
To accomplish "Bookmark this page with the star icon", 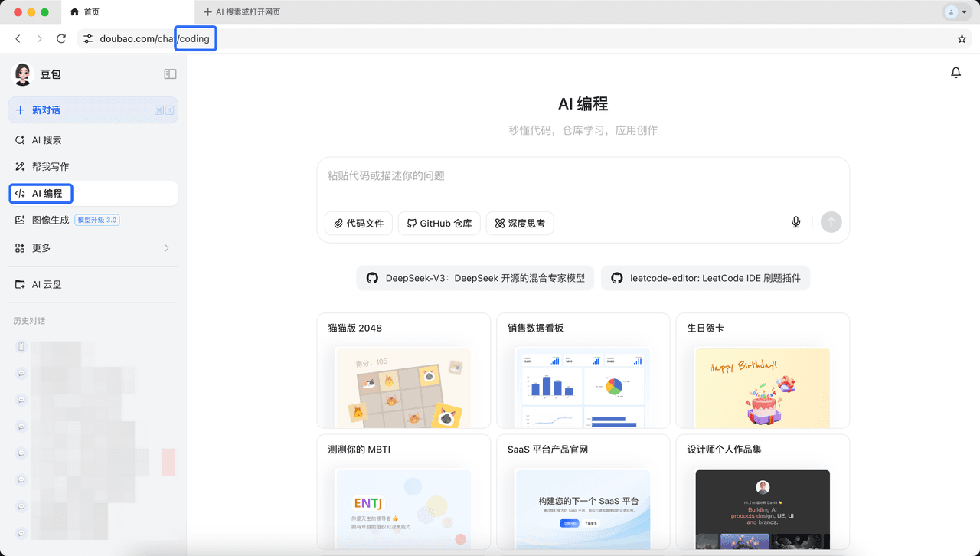I will coord(962,39).
